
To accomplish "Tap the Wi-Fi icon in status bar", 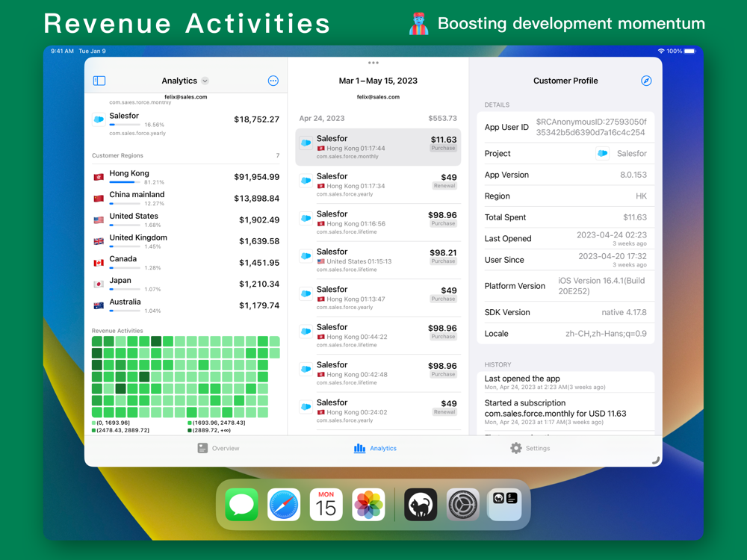I will [661, 51].
